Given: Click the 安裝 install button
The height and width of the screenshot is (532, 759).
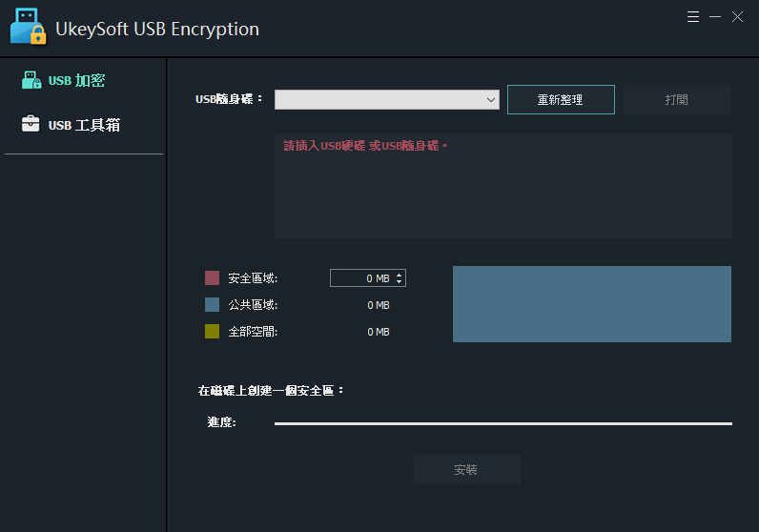Looking at the screenshot, I should (466, 470).
